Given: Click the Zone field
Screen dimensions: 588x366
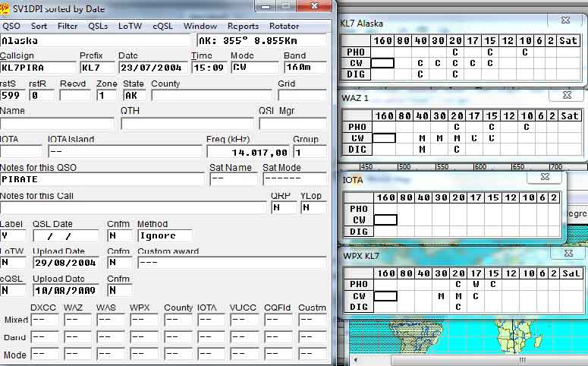Looking at the screenshot, I should pyautogui.click(x=106, y=96).
